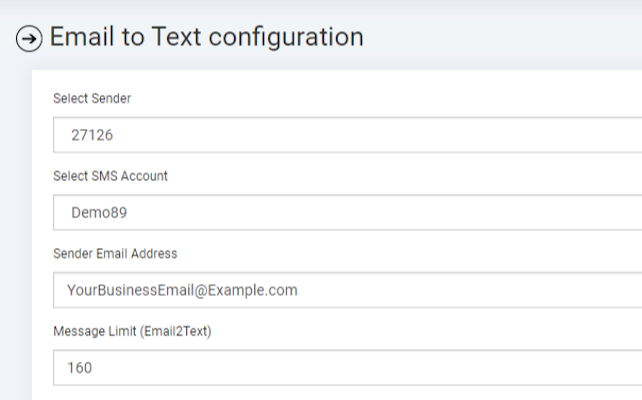The width and height of the screenshot is (642, 400).
Task: Focus the Message Limit (Email2Text) field
Action: (345, 367)
